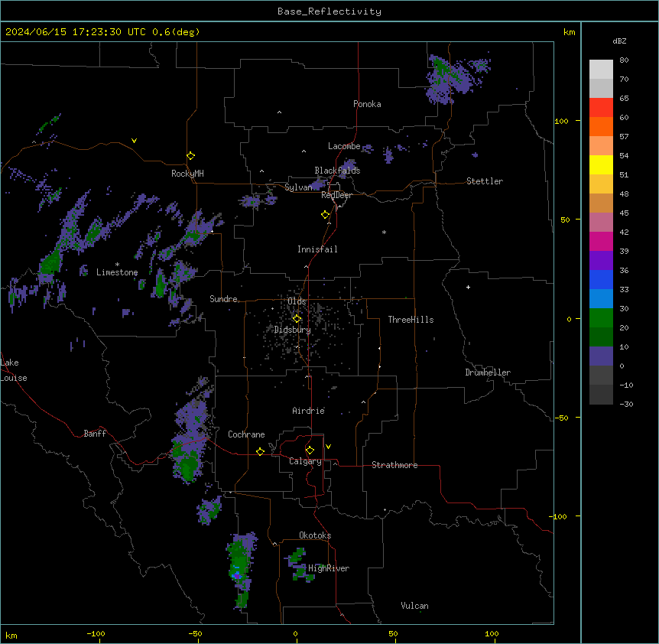
Task: Click the Innisfail label
Action: click(x=317, y=249)
